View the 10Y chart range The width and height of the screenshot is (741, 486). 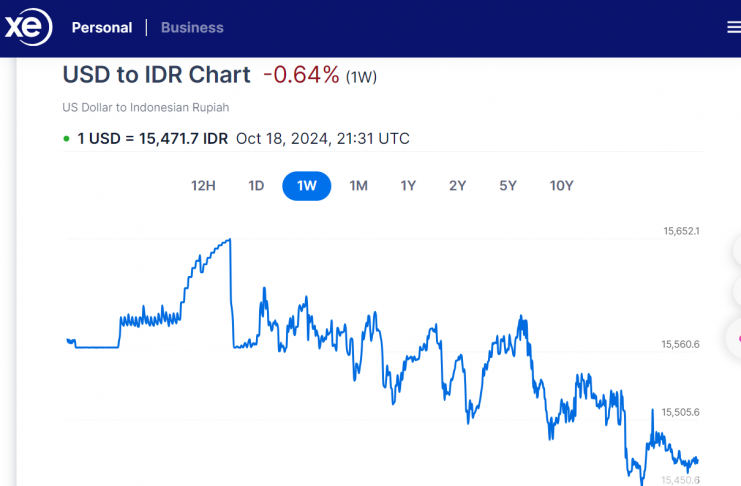pos(561,186)
